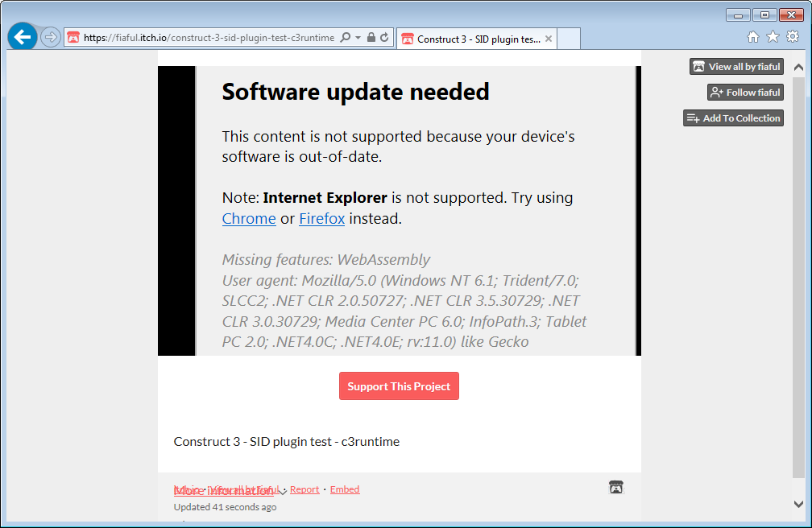Click the itch.io favicon in the address bar

[73, 37]
